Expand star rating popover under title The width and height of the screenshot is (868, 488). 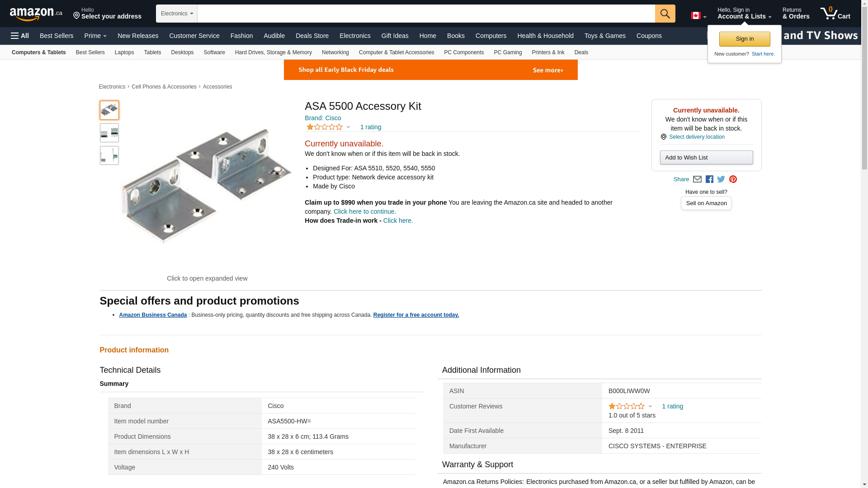pyautogui.click(x=348, y=127)
